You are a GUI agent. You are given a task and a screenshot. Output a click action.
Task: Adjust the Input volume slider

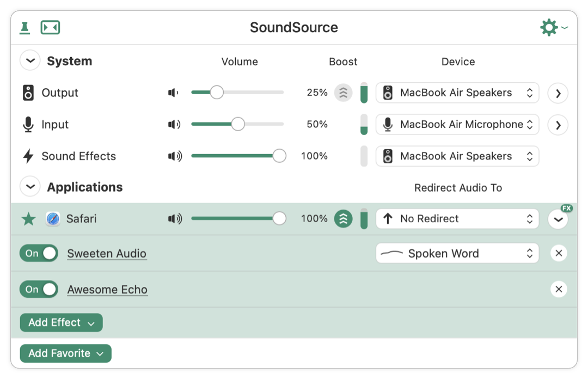point(237,124)
